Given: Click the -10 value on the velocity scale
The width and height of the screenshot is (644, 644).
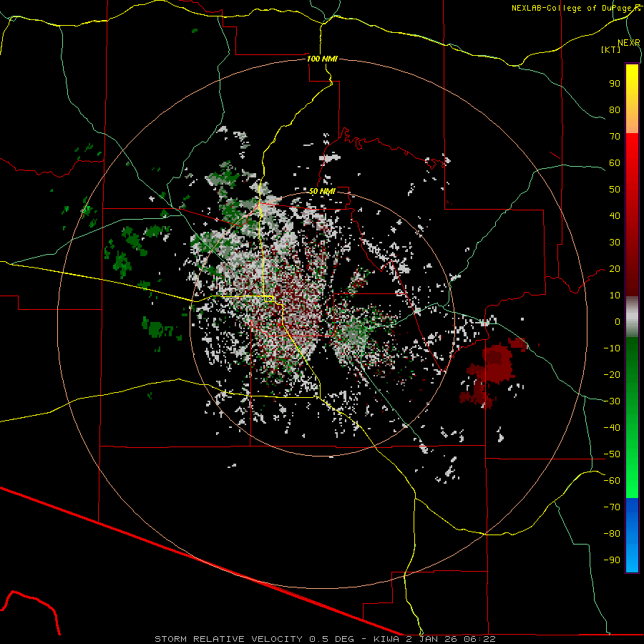Looking at the screenshot, I should [612, 348].
